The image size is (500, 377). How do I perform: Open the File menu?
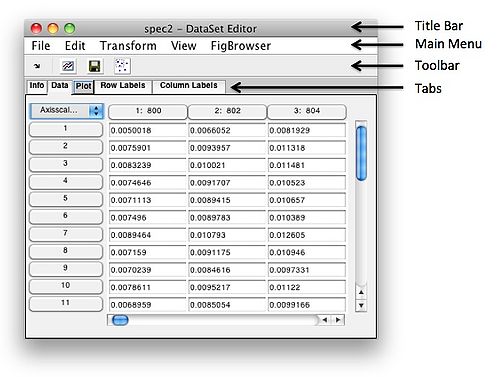coord(41,46)
